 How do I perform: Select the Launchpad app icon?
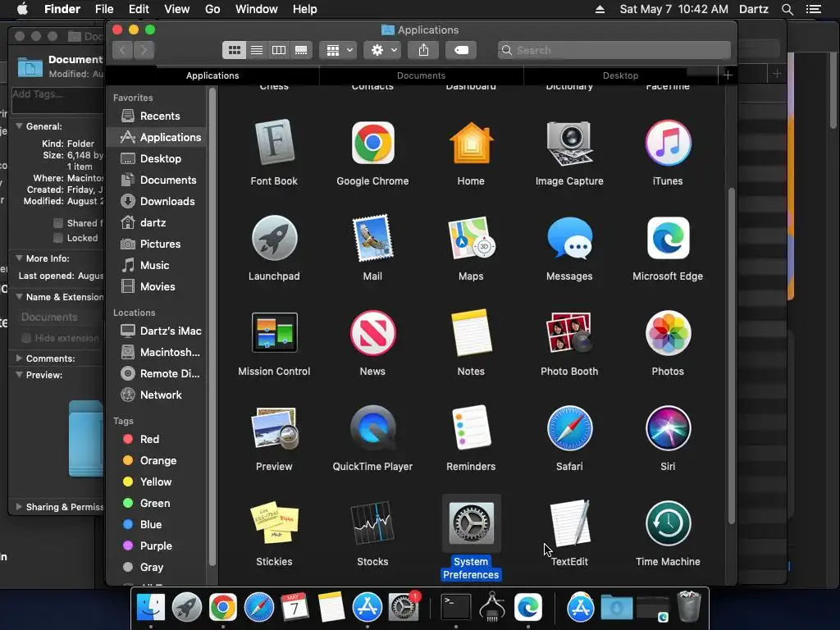[x=274, y=239]
